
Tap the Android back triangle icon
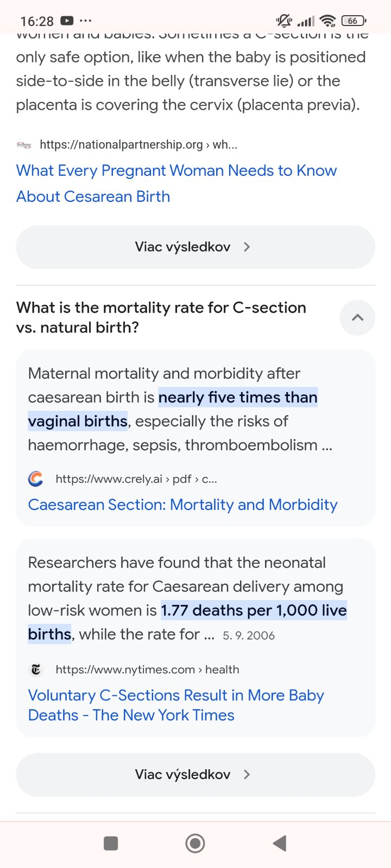[280, 843]
